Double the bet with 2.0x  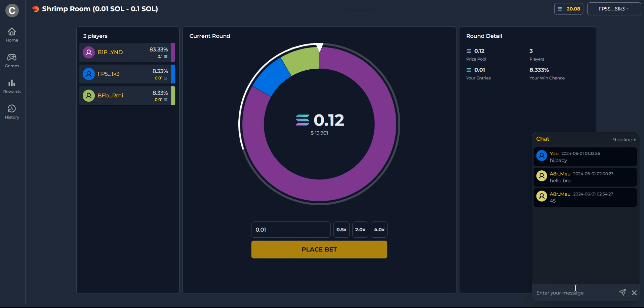[x=360, y=230]
